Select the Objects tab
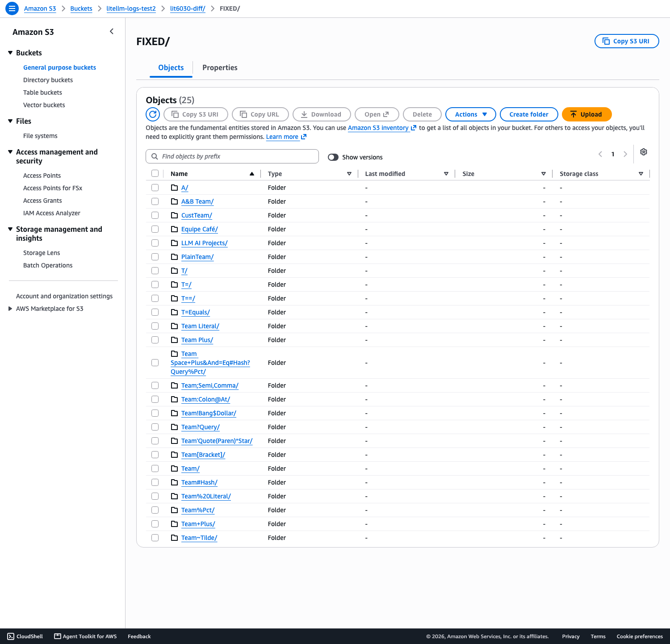 pyautogui.click(x=171, y=67)
